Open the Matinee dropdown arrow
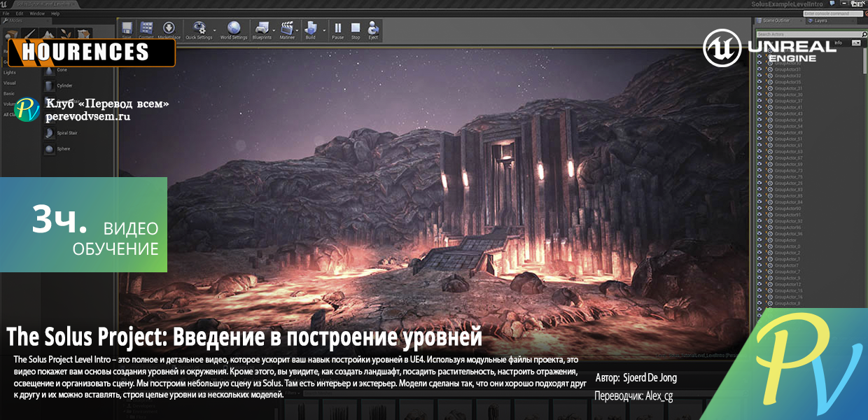 297,29
